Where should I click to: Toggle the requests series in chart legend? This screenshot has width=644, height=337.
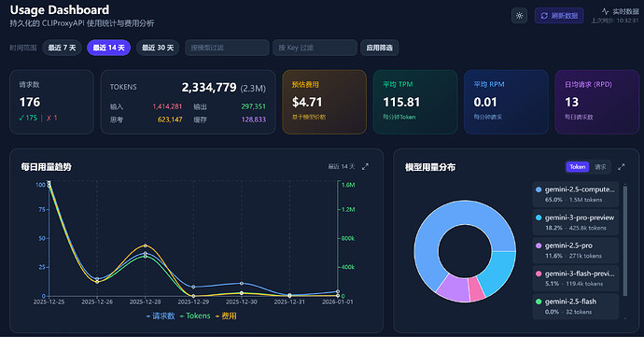pos(161,316)
